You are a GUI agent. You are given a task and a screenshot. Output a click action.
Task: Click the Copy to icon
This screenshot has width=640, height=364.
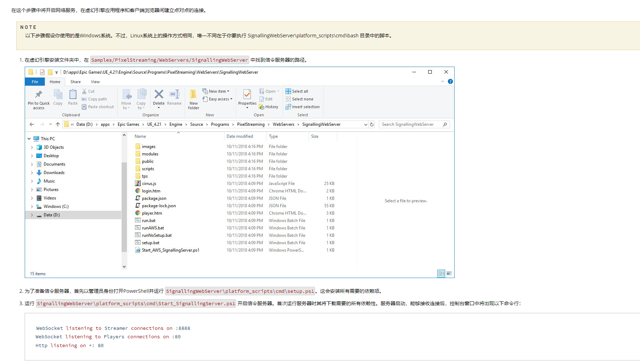tap(141, 94)
